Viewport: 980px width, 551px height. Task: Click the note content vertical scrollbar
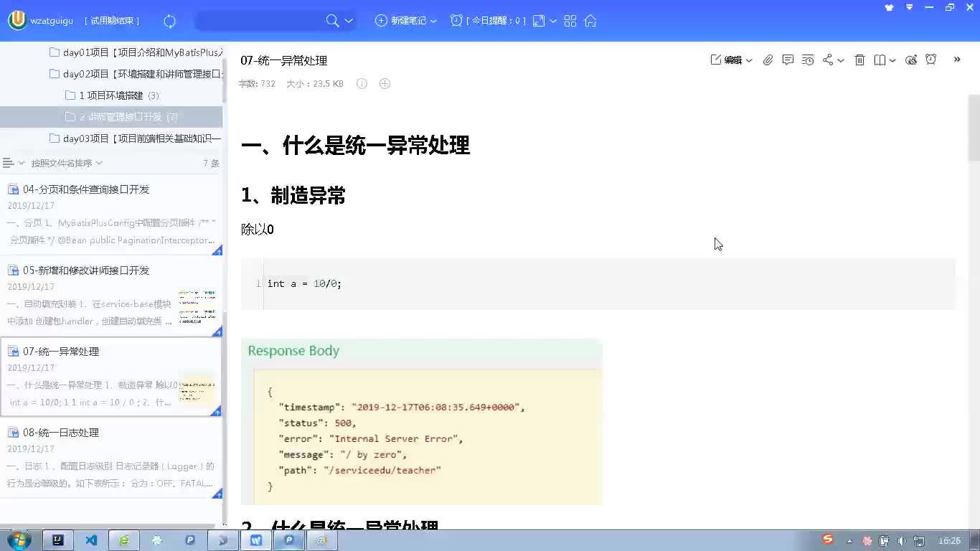[974, 129]
